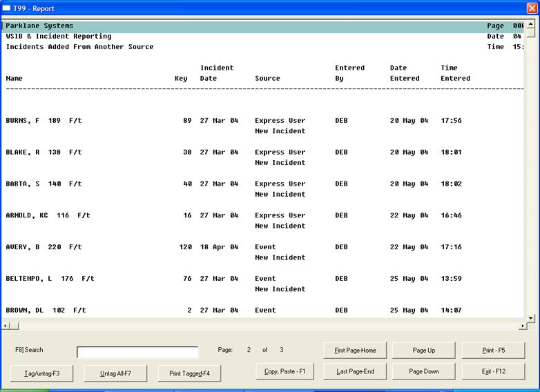Go to the previous page with Page Up
Image resolution: width=540 pixels, height=392 pixels.
pos(423,351)
